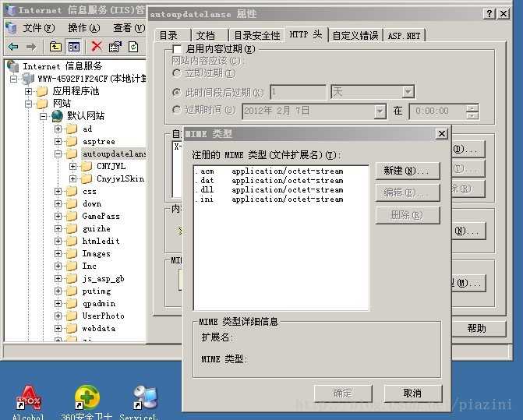Click the 编辑(E)... button in MIME dialog

408,192
